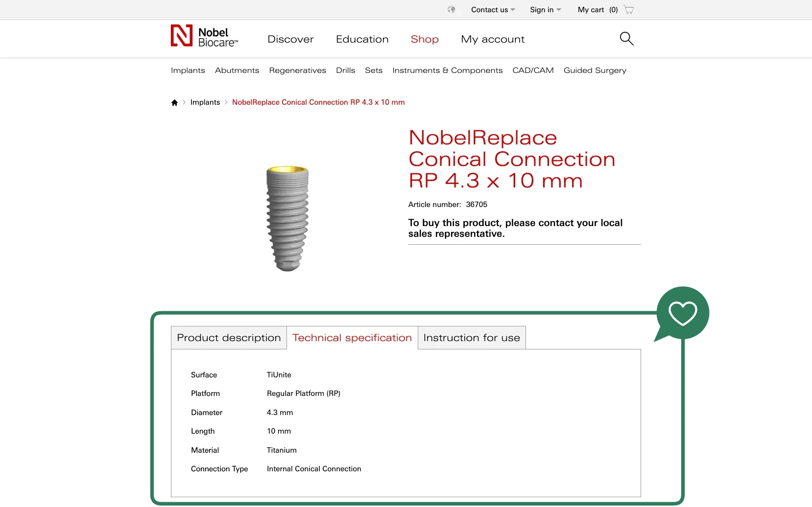Open My cart (0) link
Viewport: 812px width, 507px height.
click(x=597, y=10)
